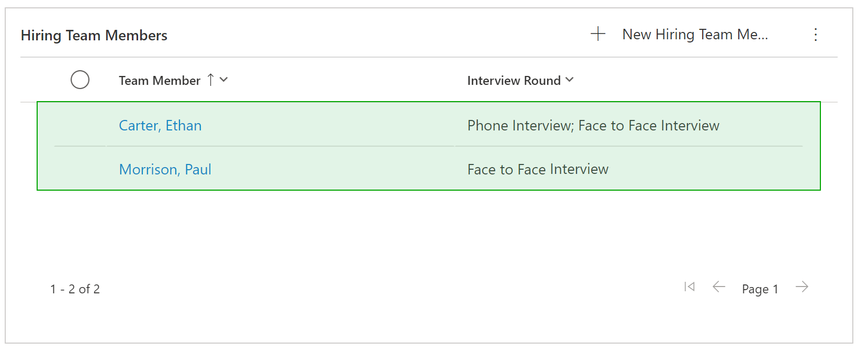The height and width of the screenshot is (352, 868).
Task: Click the Team Member column header
Action: [160, 80]
